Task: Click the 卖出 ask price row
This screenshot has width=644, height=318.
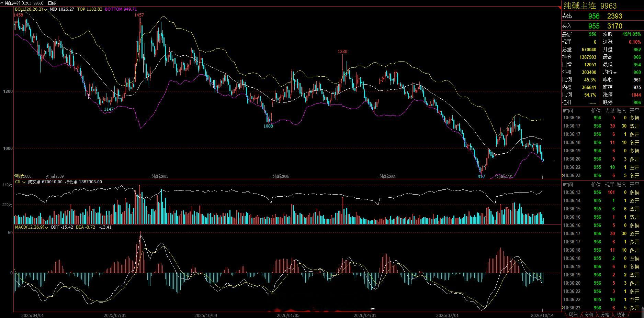Action: 602,16
